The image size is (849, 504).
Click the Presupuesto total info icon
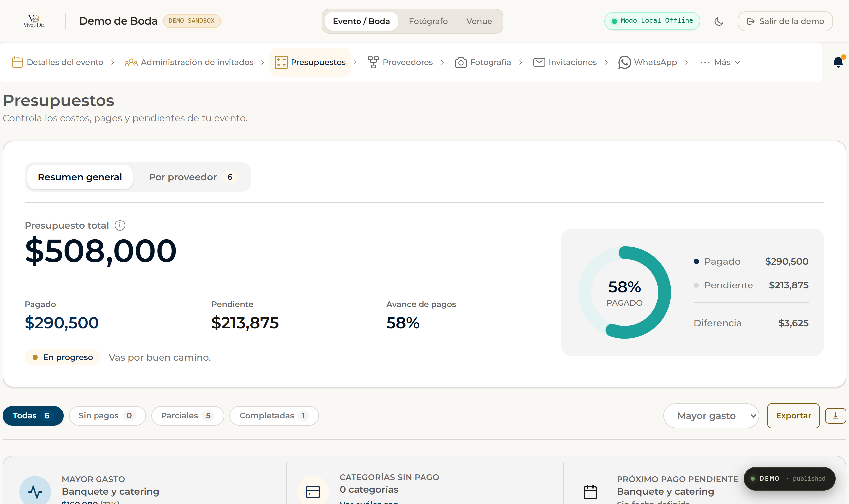pos(120,225)
